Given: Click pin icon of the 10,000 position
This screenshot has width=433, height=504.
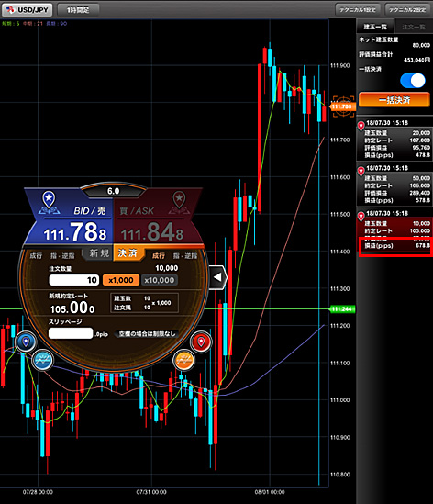Looking at the screenshot, I should coord(361,216).
